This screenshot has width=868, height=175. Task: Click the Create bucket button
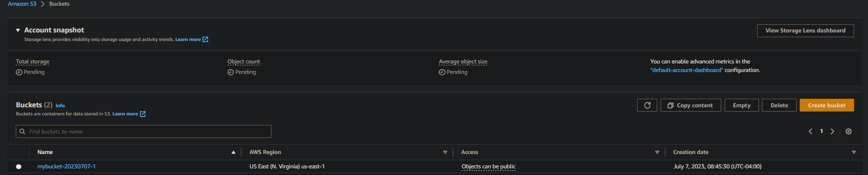(x=827, y=105)
